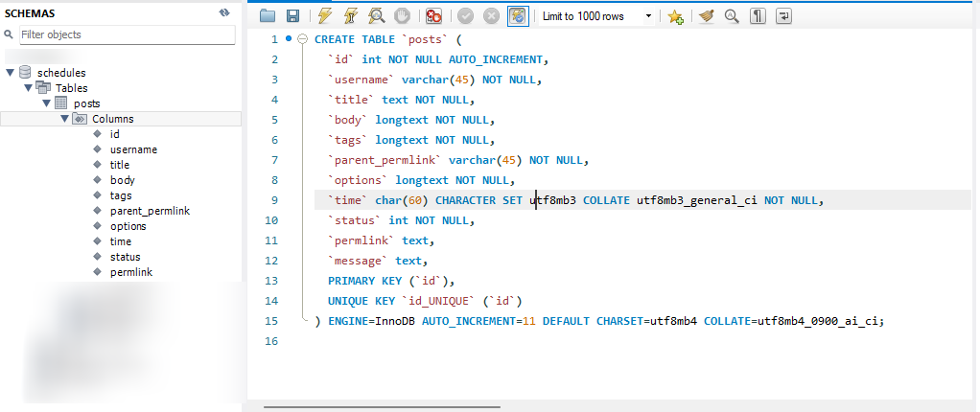Click utf8mb3_general_ci on line 9
Screen dimensions: 980x412
coord(697,200)
